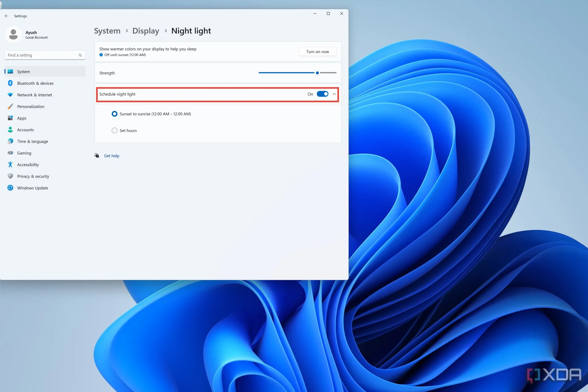Expand the search suggestions in Find a setting

(45, 55)
